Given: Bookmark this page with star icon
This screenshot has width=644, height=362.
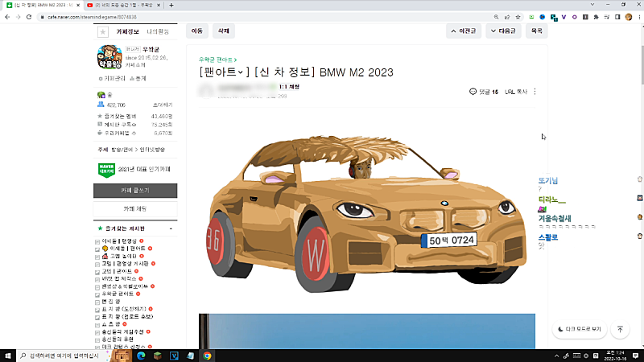Looking at the screenshot, I should tap(518, 17).
